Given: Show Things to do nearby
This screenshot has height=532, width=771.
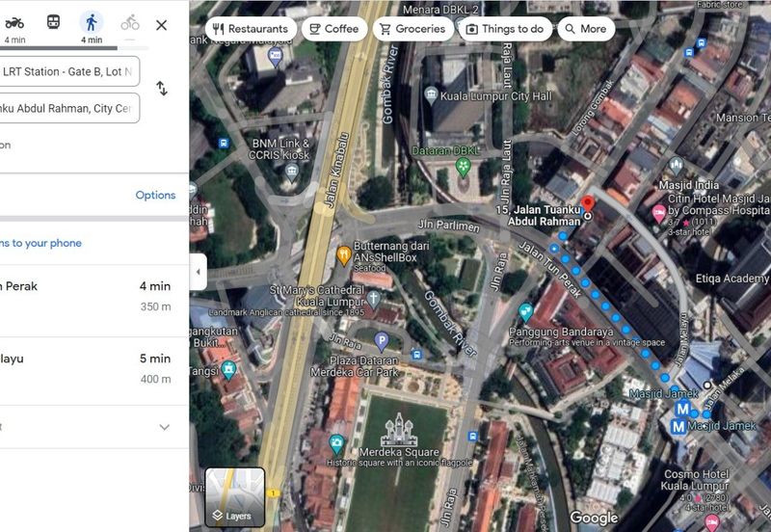Looking at the screenshot, I should (504, 29).
